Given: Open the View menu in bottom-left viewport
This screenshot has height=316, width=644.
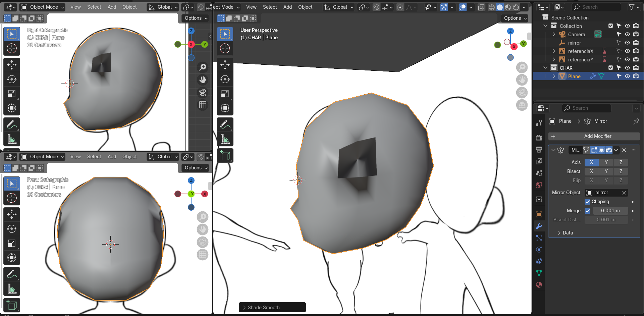Looking at the screenshot, I should pyautogui.click(x=75, y=157).
